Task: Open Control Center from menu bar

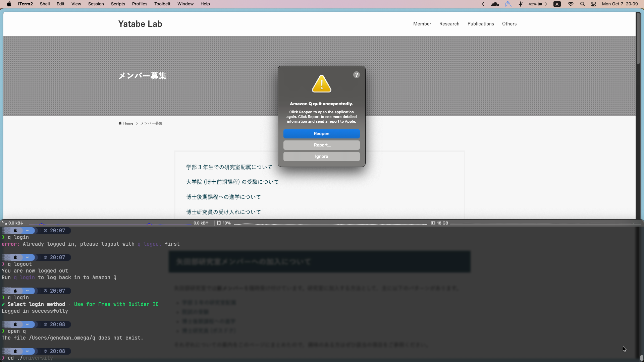Action: [594, 4]
